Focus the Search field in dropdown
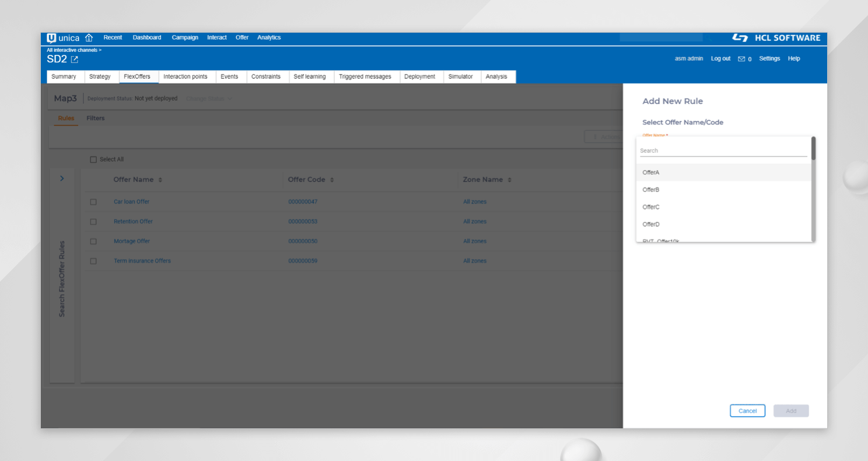Screen dimensions: 868x461 [x=723, y=151]
